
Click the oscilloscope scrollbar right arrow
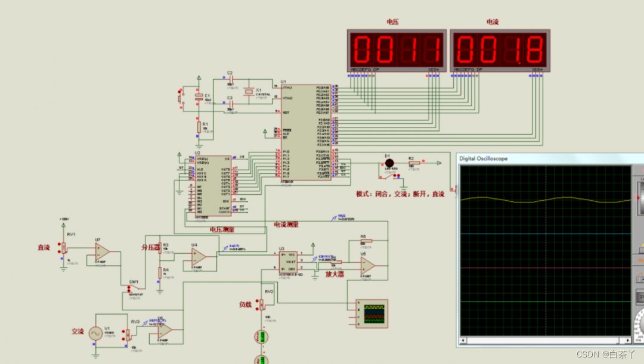point(627,340)
